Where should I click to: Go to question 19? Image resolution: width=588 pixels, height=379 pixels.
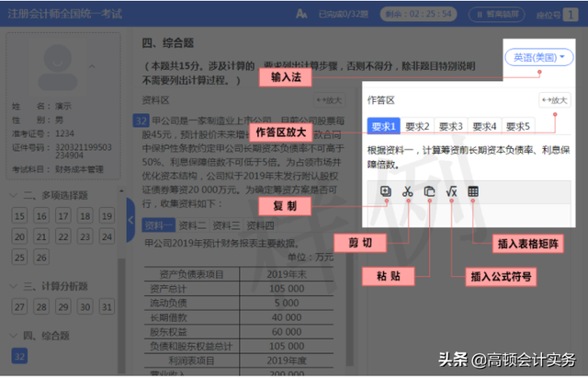point(107,216)
